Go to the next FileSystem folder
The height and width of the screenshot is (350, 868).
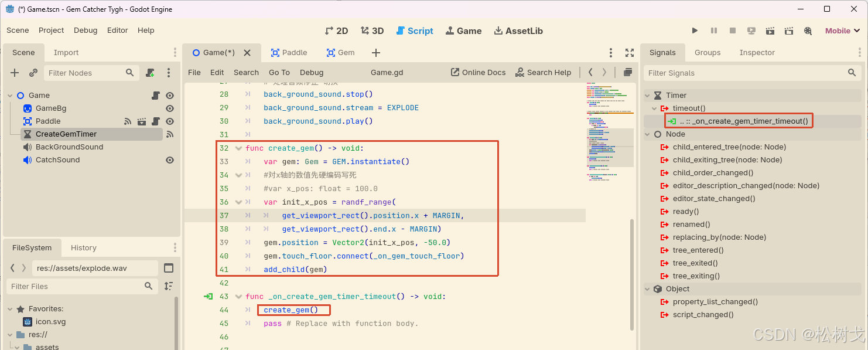23,268
